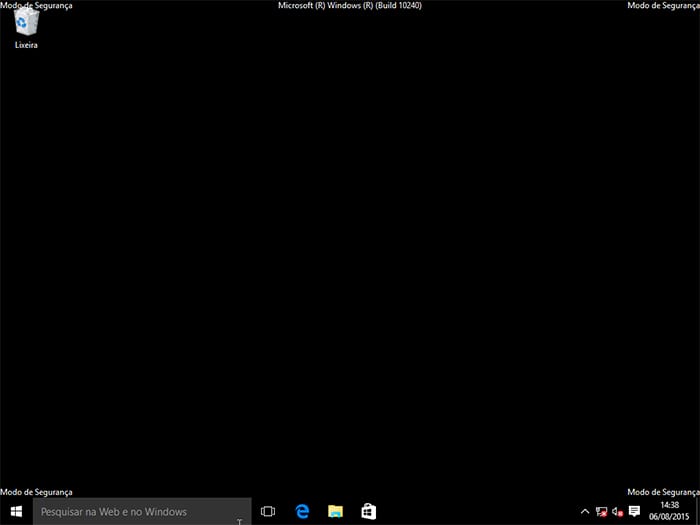Open the Windows Start menu
The image size is (700, 525).
(17, 512)
